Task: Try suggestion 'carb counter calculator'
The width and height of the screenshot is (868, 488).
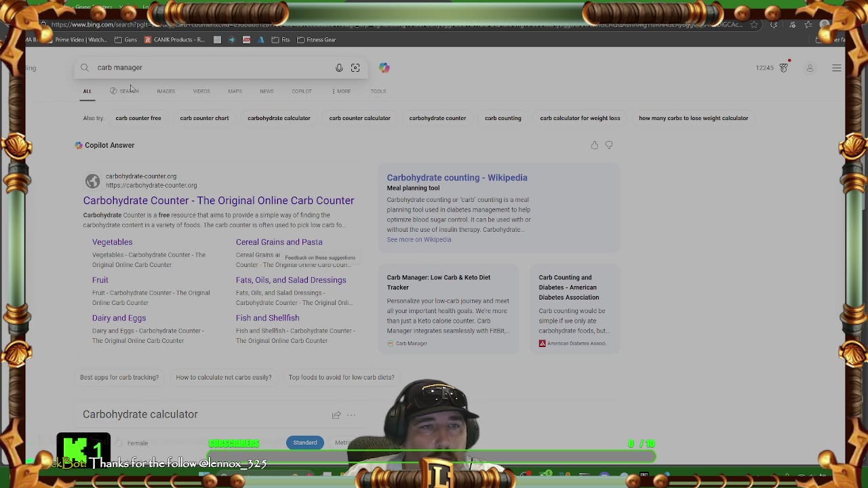Action: (x=359, y=118)
